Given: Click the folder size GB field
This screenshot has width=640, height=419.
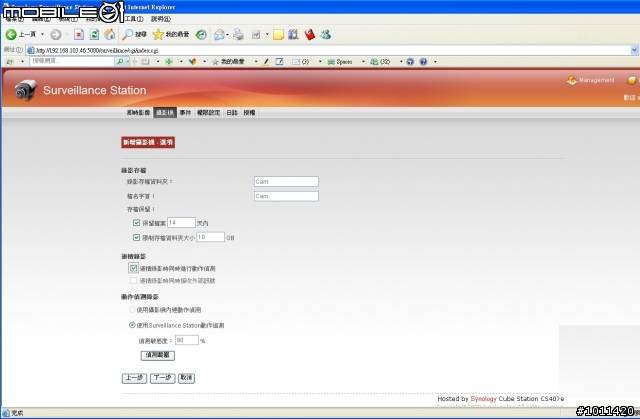Looking at the screenshot, I should pyautogui.click(x=210, y=237).
